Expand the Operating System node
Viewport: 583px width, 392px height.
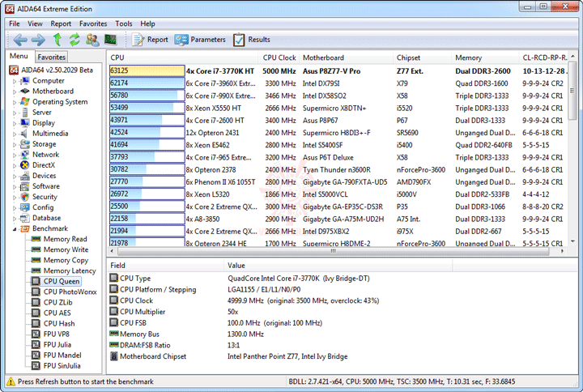15,102
